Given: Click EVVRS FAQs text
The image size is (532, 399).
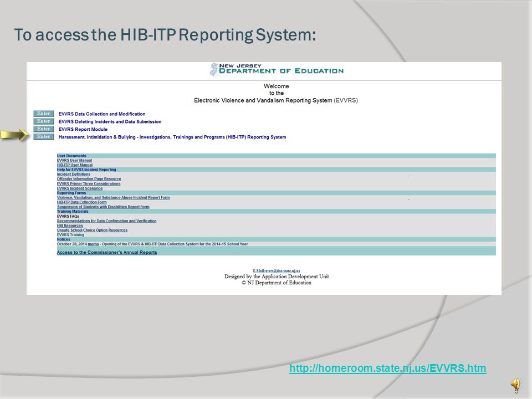Looking at the screenshot, I should (68, 216).
